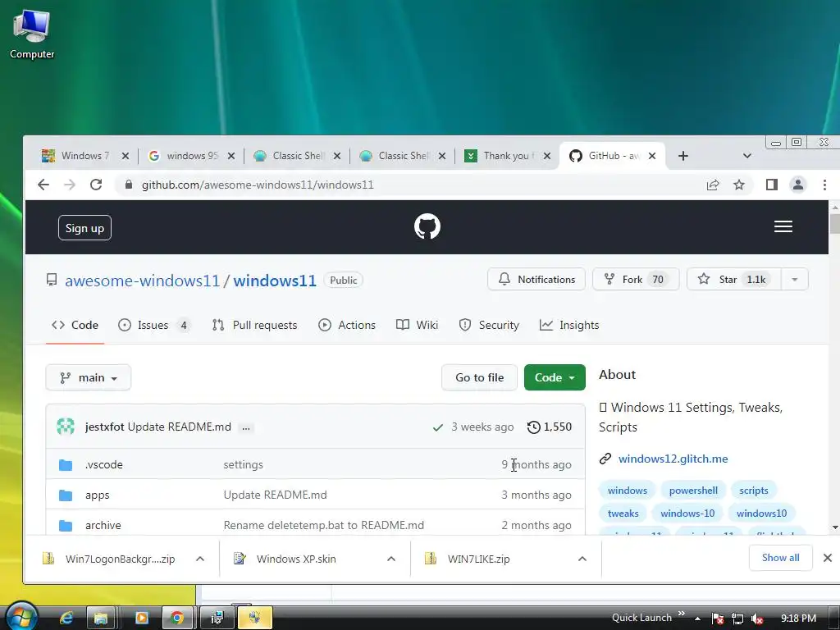Expand commit message ellipsis
Viewport: 840px width, 630px height.
point(246,428)
